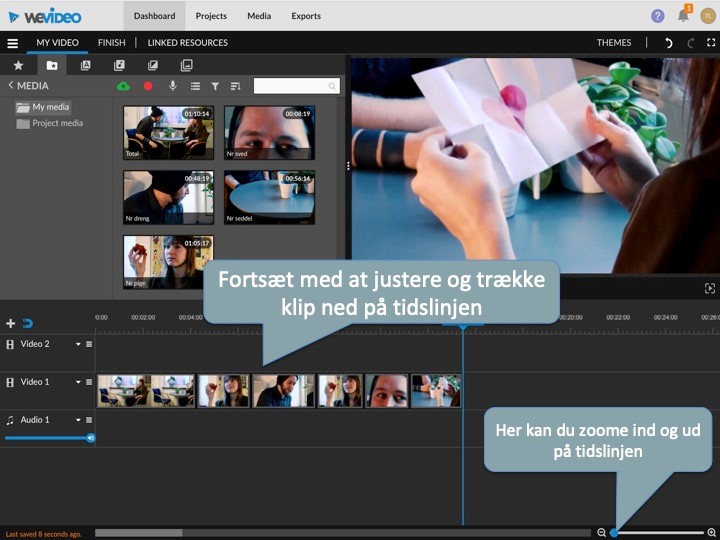Select the Nr seddel clip thumbnail
720x540 pixels.
pos(270,197)
